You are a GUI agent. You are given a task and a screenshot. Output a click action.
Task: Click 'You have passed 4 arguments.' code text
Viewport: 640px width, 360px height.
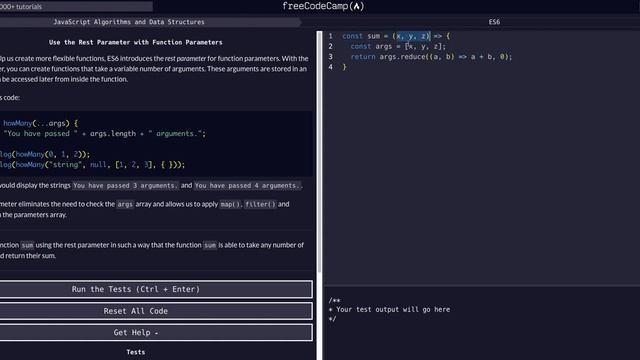click(247, 185)
